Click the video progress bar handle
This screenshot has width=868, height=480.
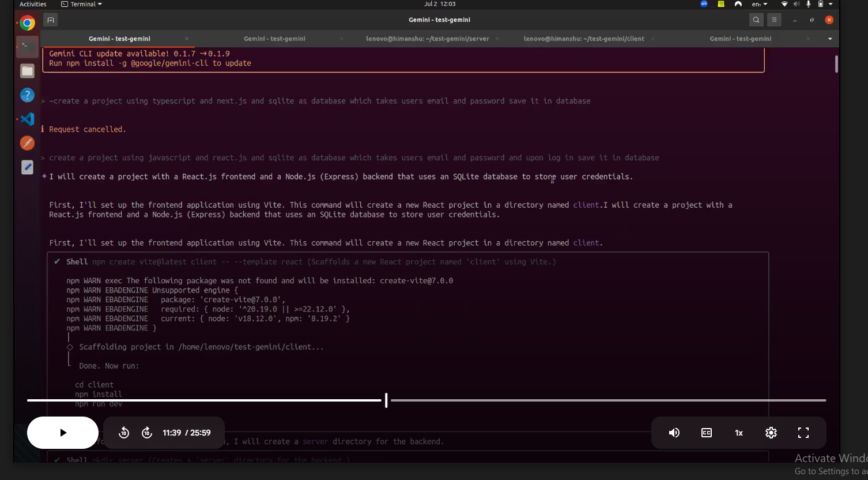click(386, 400)
